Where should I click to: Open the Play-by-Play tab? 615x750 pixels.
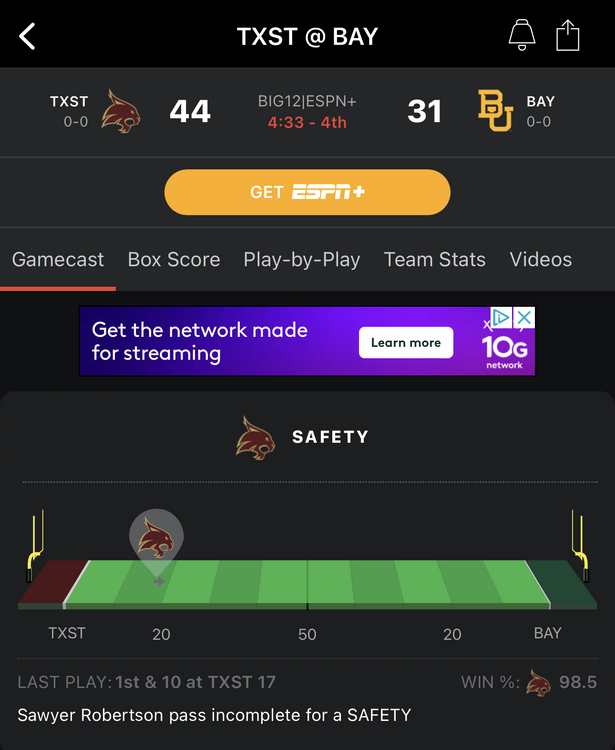[x=302, y=260]
